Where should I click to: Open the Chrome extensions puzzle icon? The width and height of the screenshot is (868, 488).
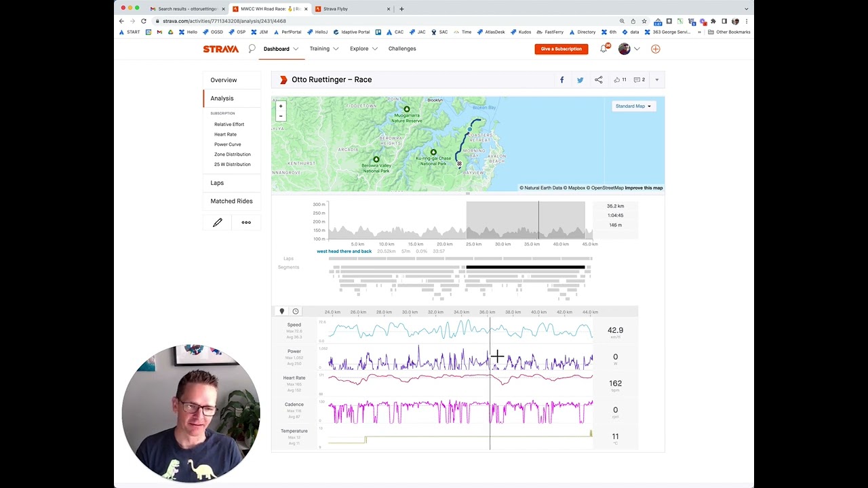[713, 21]
